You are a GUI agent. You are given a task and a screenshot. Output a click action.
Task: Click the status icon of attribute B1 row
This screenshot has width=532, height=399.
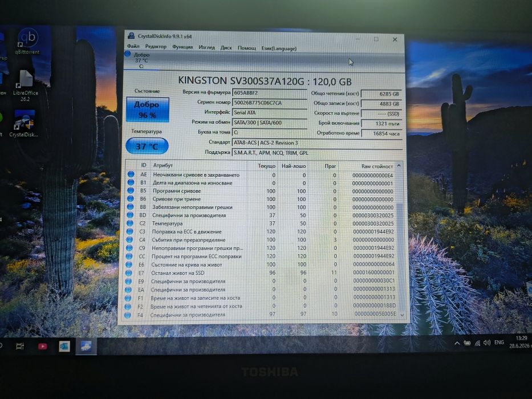coord(131,182)
